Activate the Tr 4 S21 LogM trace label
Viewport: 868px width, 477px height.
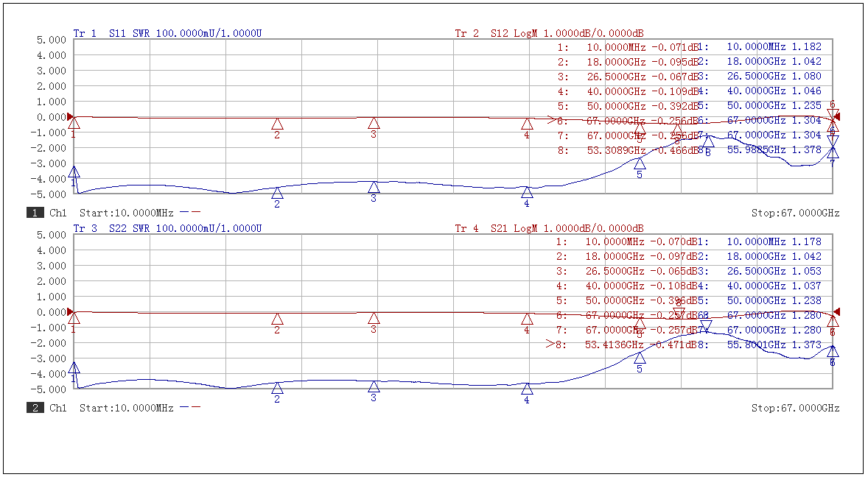[x=549, y=229]
